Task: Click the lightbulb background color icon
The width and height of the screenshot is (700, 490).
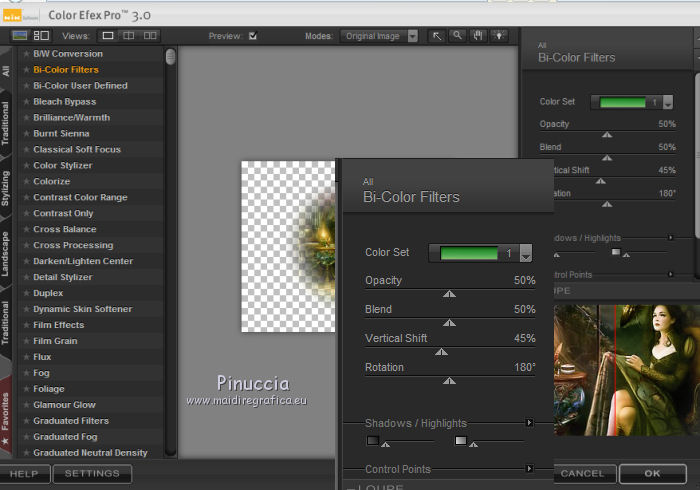Action: [498, 36]
